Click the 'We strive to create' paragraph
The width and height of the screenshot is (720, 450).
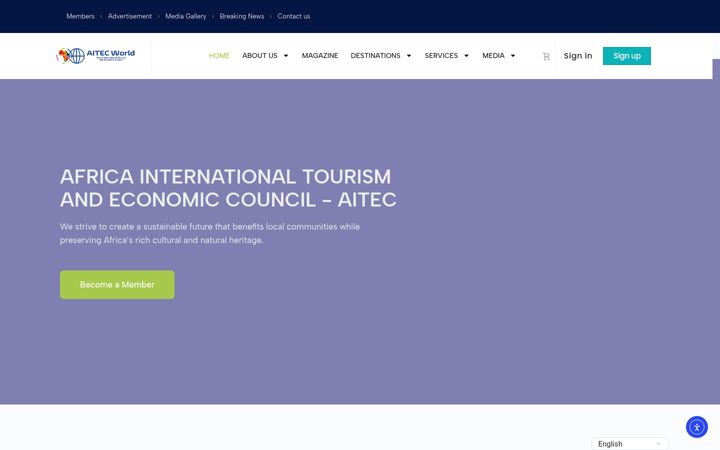210,233
